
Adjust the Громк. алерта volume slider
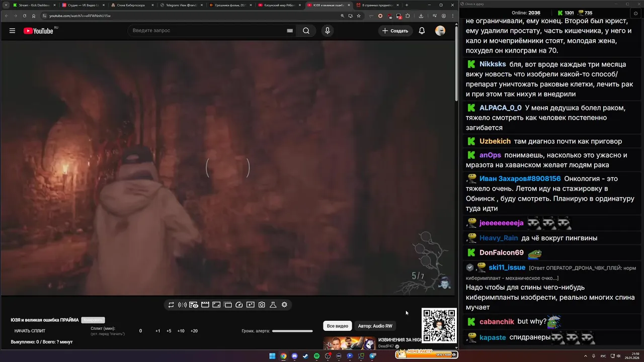[x=292, y=331]
